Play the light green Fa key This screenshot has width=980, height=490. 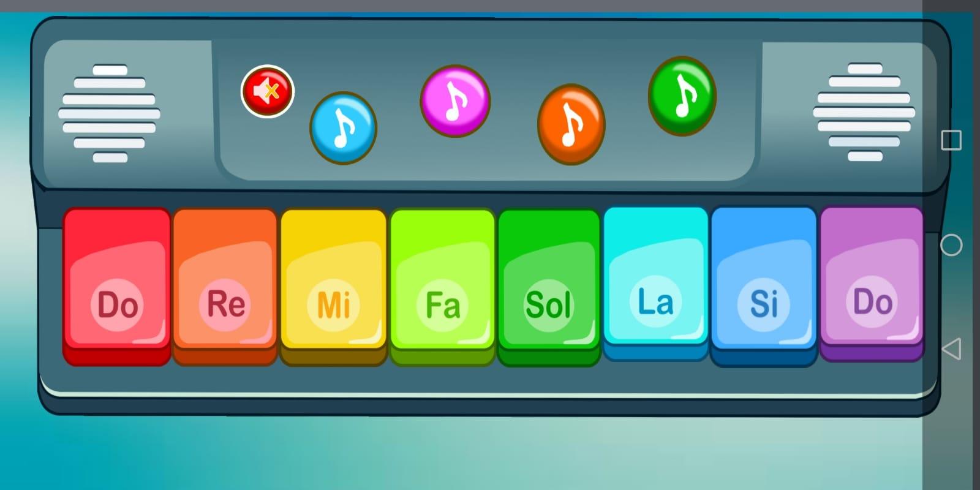pos(442,286)
